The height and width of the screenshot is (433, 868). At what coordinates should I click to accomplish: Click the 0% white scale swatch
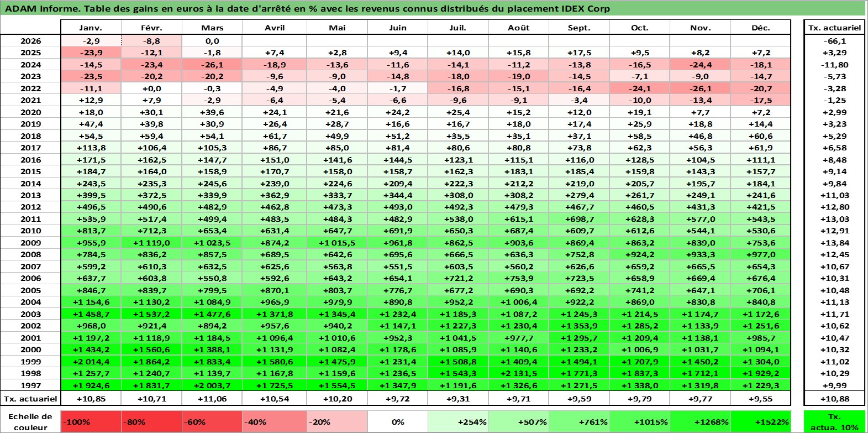(x=398, y=421)
